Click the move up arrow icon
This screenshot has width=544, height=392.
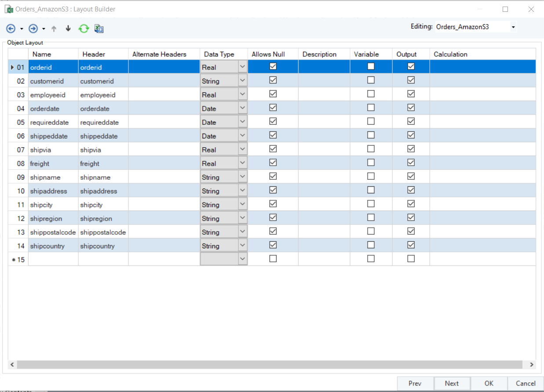[x=54, y=29]
